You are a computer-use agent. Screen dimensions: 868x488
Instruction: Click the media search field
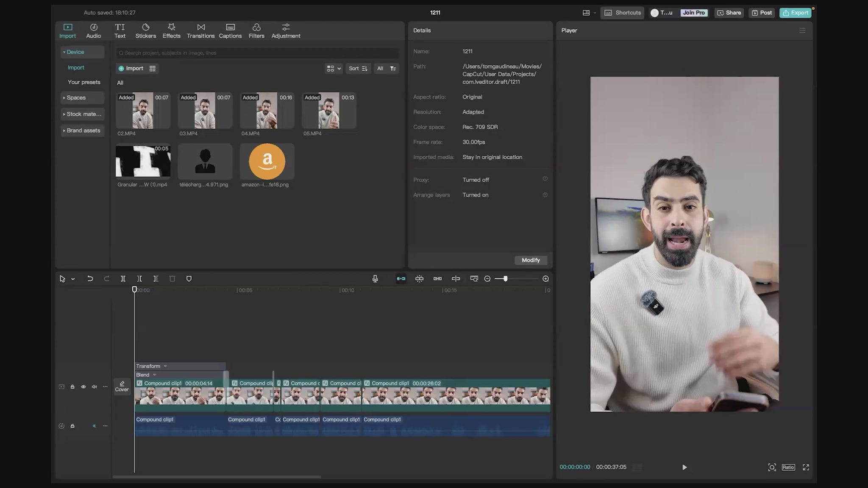coord(257,53)
